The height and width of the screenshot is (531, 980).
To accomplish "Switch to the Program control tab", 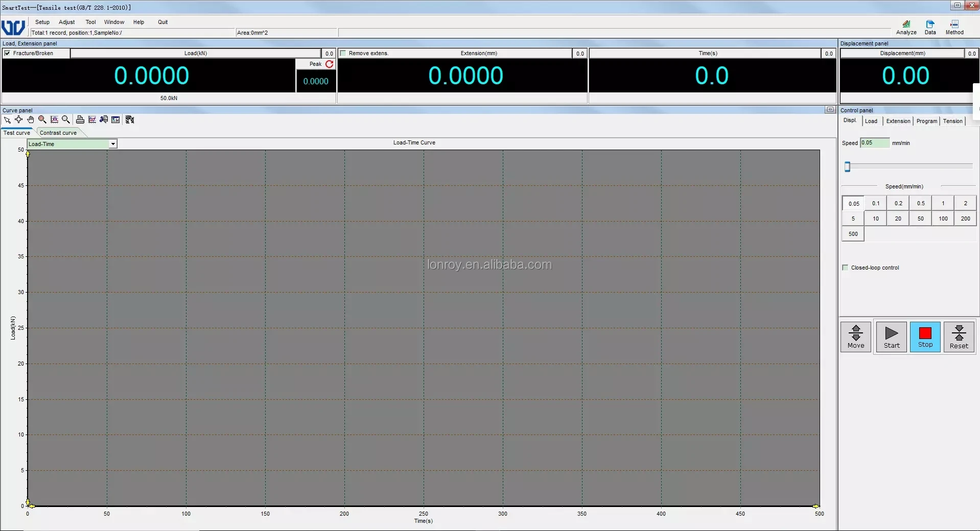I will coord(926,121).
